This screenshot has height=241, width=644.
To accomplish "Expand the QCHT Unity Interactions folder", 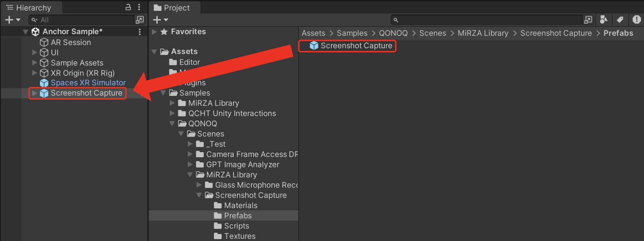I will coord(172,113).
